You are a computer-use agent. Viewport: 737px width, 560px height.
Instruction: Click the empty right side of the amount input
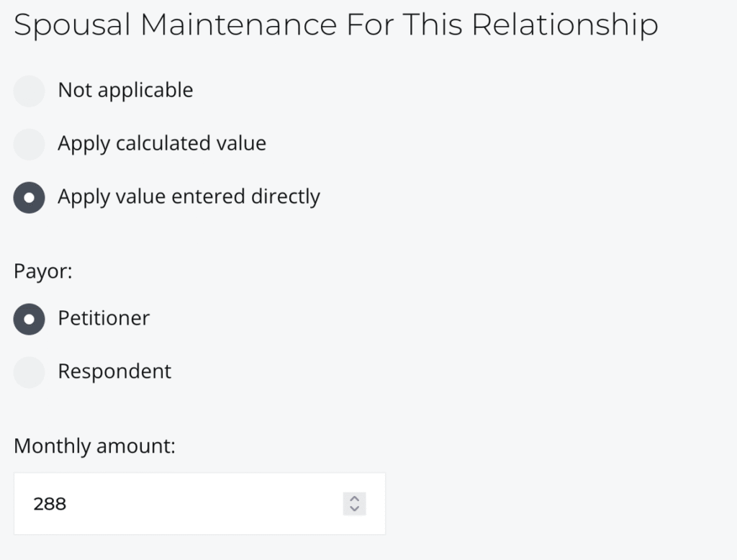pos(288,504)
